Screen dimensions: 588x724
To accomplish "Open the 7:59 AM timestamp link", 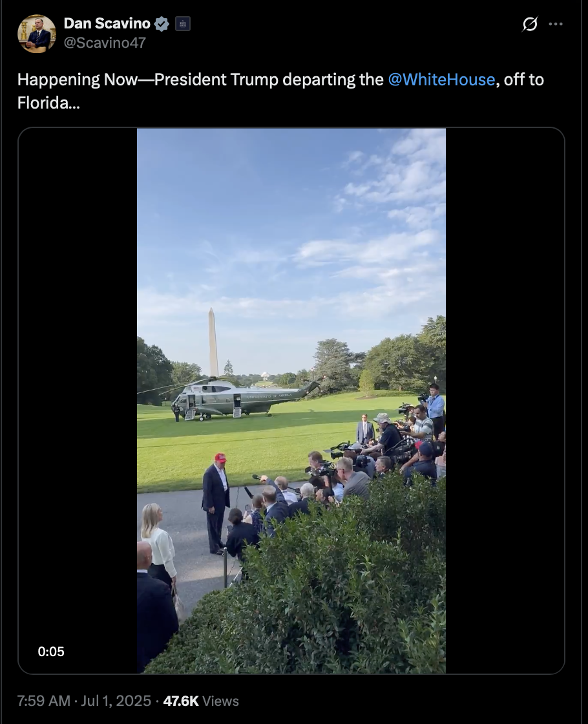I will (x=44, y=701).
